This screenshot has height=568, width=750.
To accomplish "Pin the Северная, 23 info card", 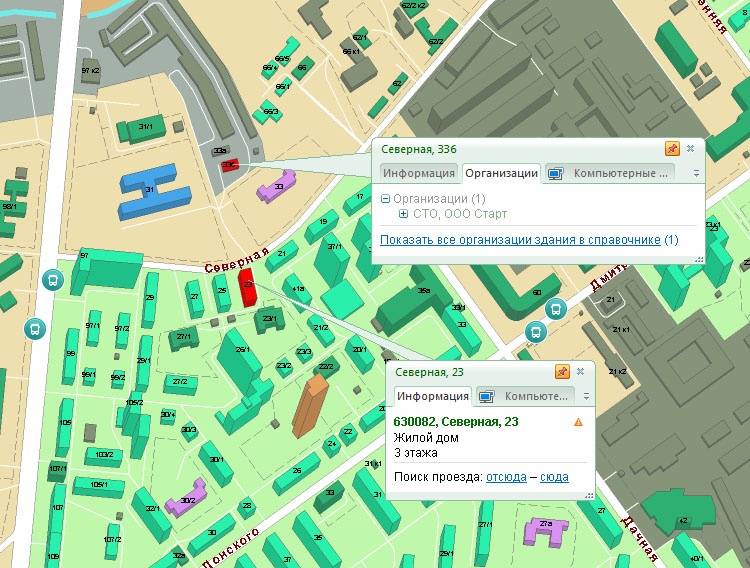I will pos(562,372).
